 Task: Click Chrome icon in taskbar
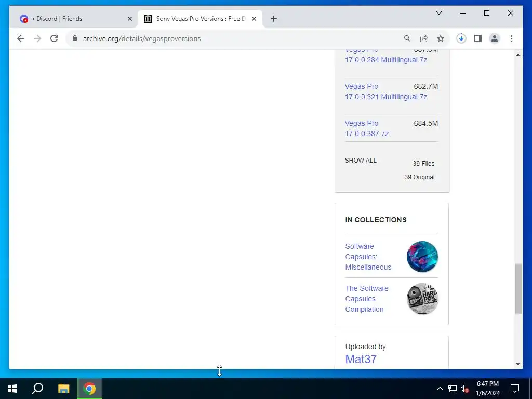(89, 389)
